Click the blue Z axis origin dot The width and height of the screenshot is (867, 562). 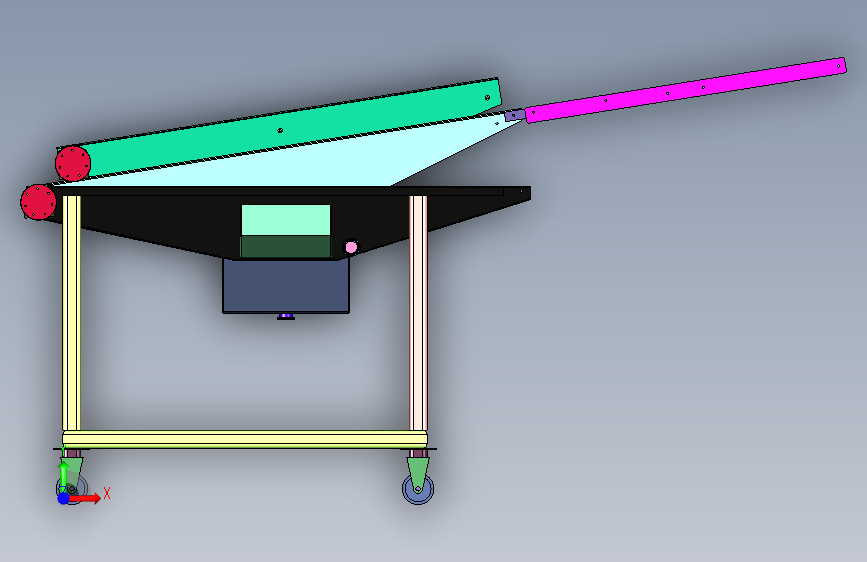64,498
